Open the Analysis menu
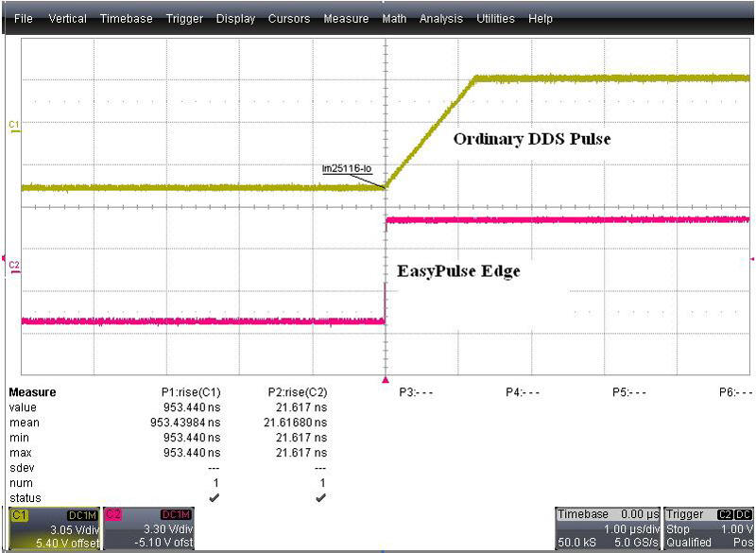Viewport: 756px width, 553px height. pyautogui.click(x=441, y=19)
